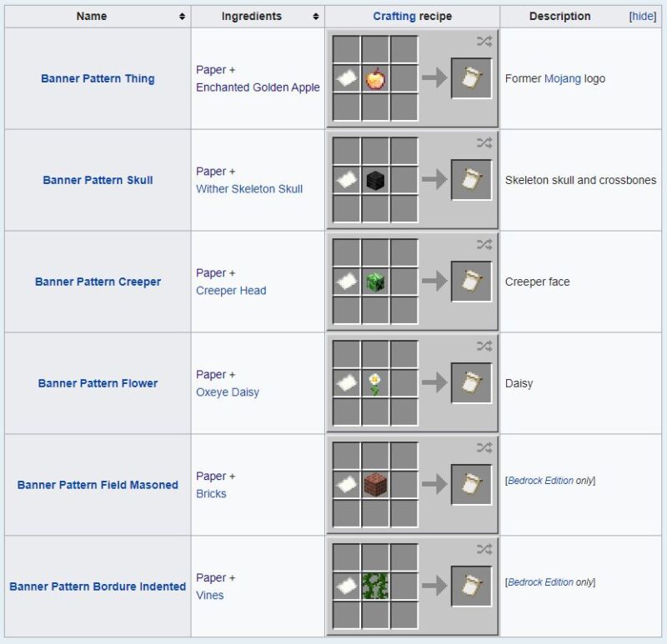
Task: Click the Oxeye Daisy icon in crafting grid
Action: click(374, 384)
